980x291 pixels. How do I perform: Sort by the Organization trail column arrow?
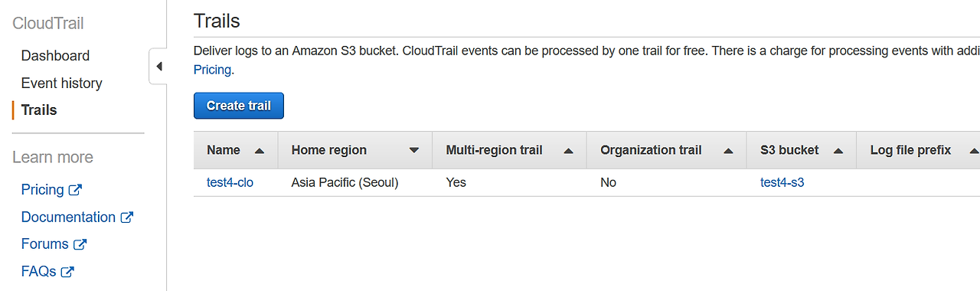point(728,151)
